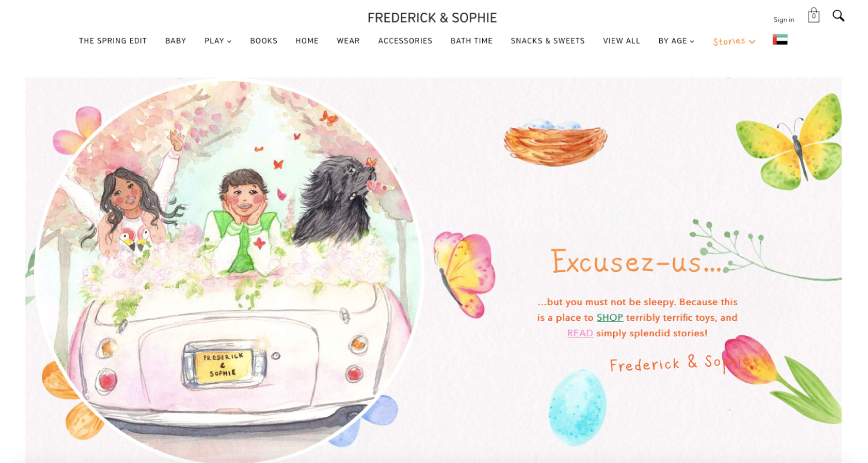Browse the Accessories category
868x463 pixels.
(x=405, y=41)
